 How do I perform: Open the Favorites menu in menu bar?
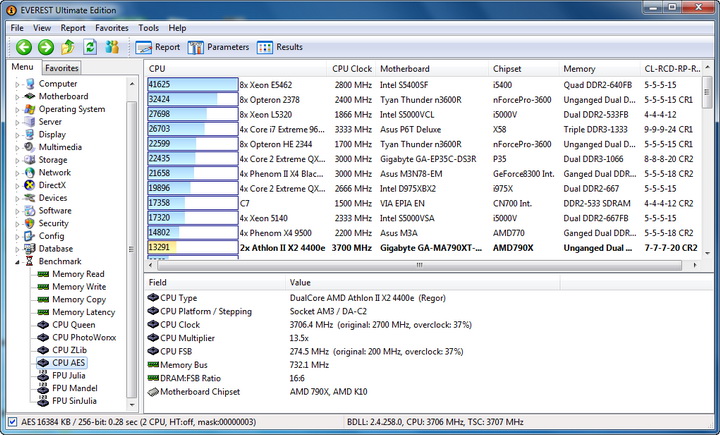coord(112,28)
